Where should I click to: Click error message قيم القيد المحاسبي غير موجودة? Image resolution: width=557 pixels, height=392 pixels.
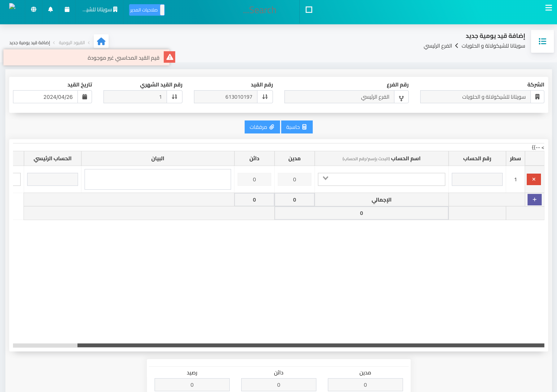pyautogui.click(x=124, y=58)
